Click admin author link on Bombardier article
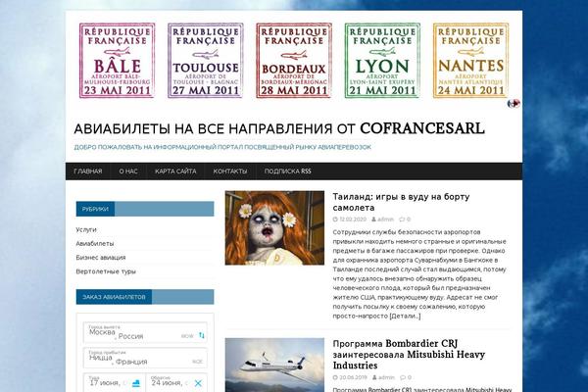The height and width of the screenshot is (392, 588). [386, 377]
